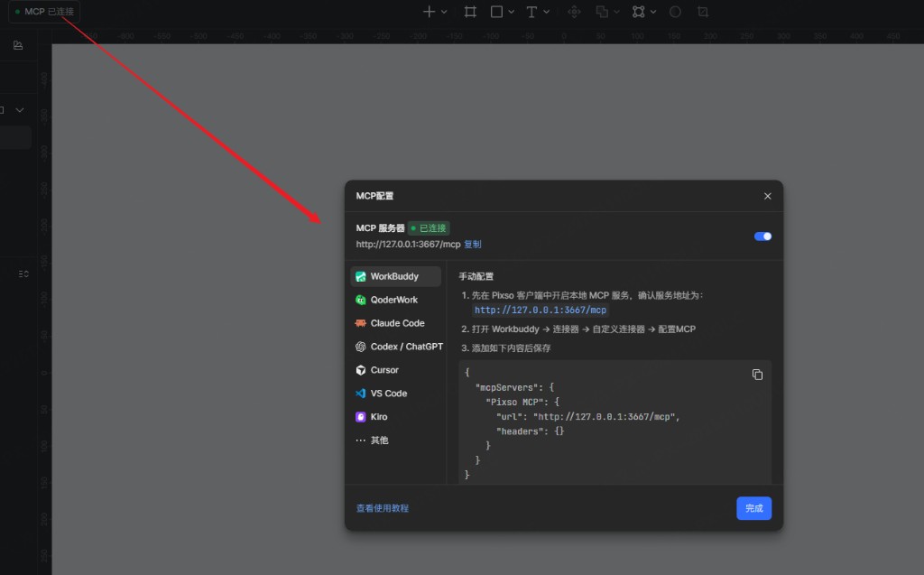Open 查看使用教程 tutorial link

coord(383,508)
